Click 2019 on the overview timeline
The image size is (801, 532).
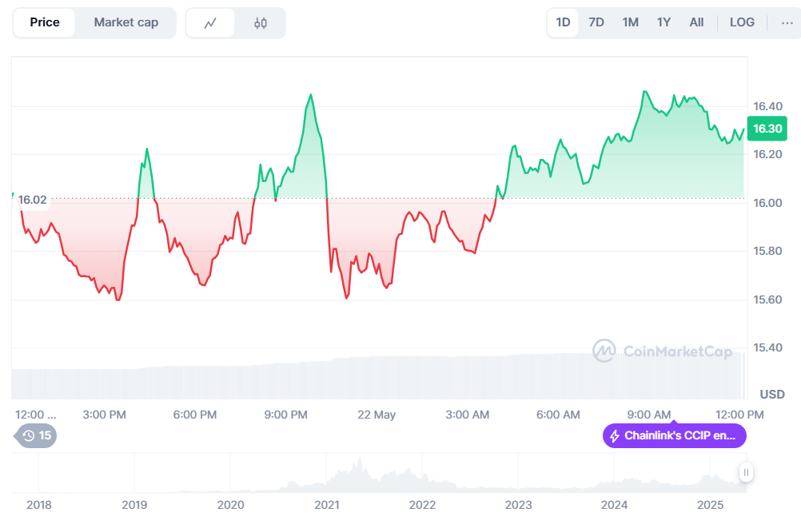click(134, 505)
